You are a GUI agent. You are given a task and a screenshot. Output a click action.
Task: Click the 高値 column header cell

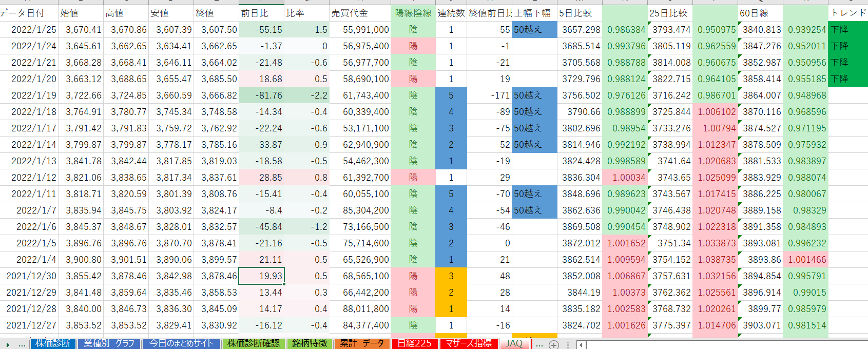tap(126, 13)
